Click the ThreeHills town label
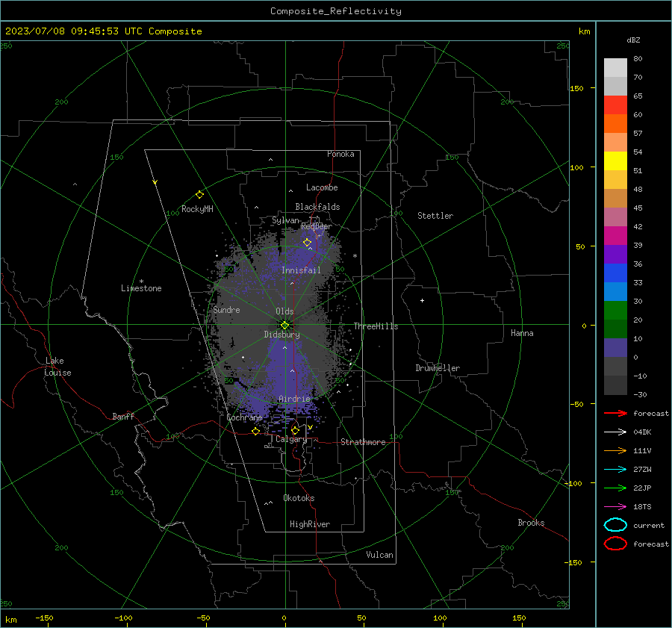This screenshot has width=672, height=628. (376, 326)
